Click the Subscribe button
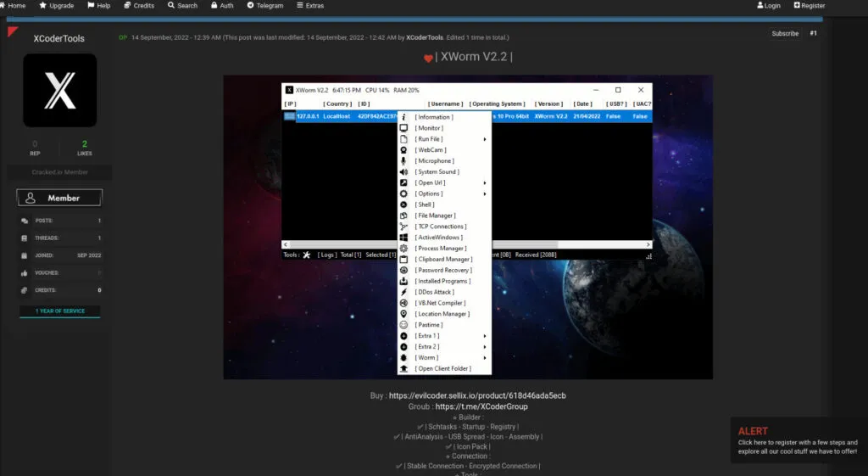868x476 pixels. pos(785,34)
